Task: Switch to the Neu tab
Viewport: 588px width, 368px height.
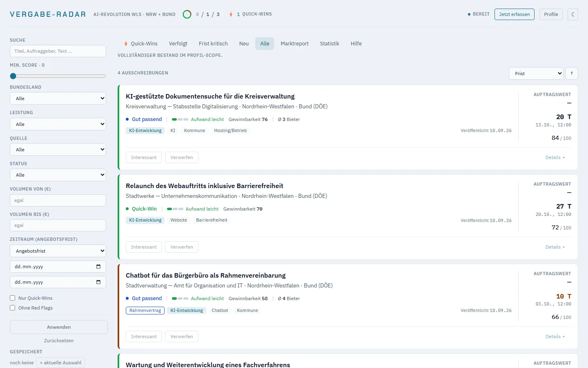Action: point(244,43)
